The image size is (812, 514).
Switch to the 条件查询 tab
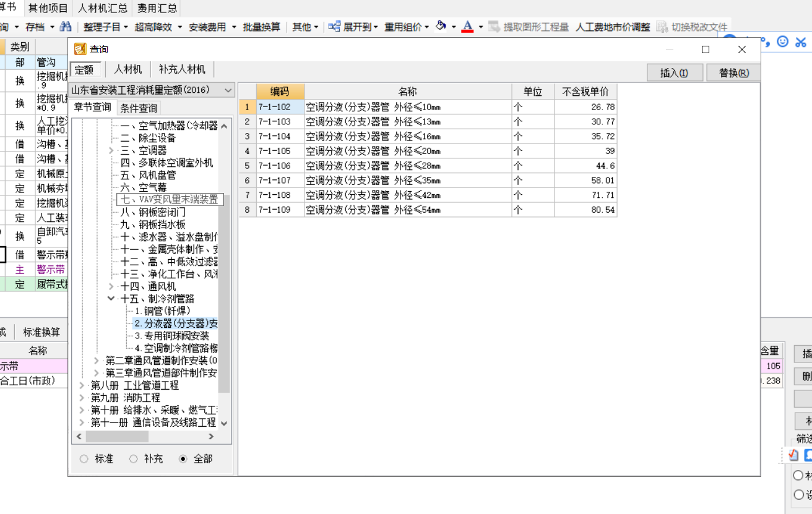click(139, 108)
